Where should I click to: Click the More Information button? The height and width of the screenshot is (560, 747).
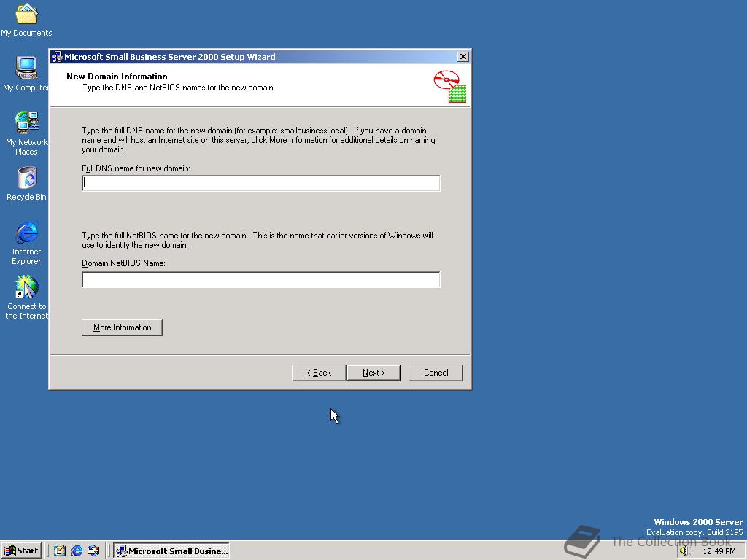(x=122, y=327)
